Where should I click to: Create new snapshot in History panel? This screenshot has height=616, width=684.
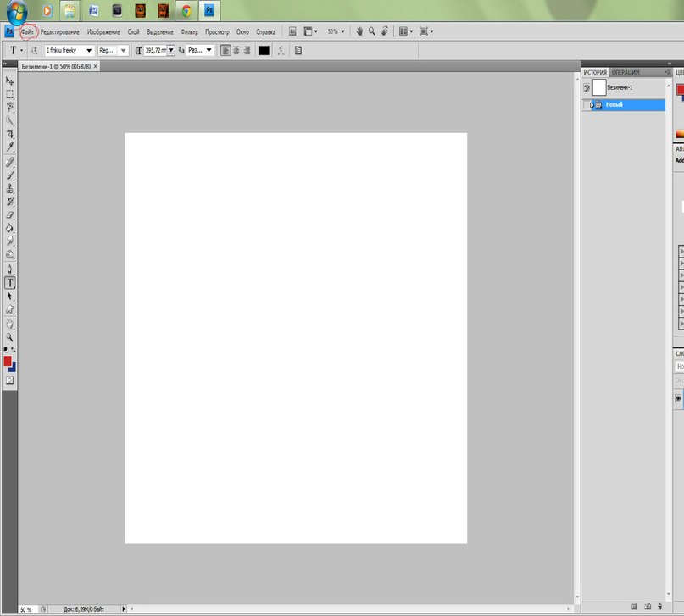pos(648,607)
